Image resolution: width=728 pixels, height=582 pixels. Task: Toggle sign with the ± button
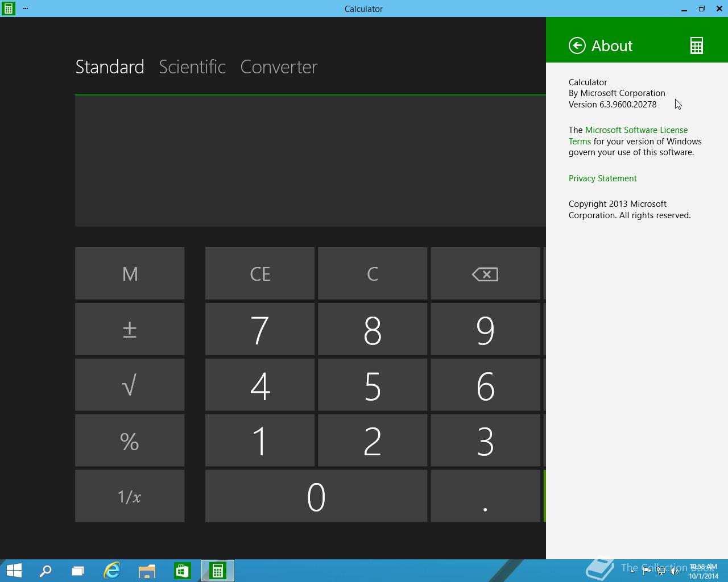[130, 329]
